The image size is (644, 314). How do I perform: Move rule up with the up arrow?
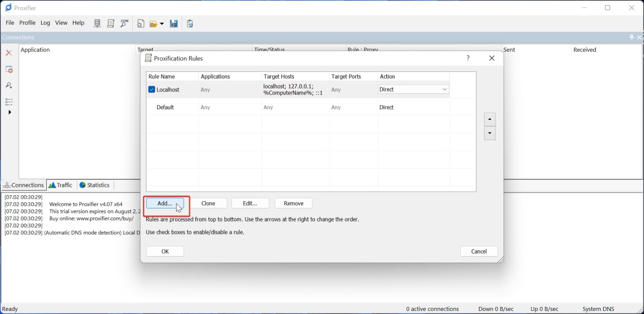click(x=490, y=120)
